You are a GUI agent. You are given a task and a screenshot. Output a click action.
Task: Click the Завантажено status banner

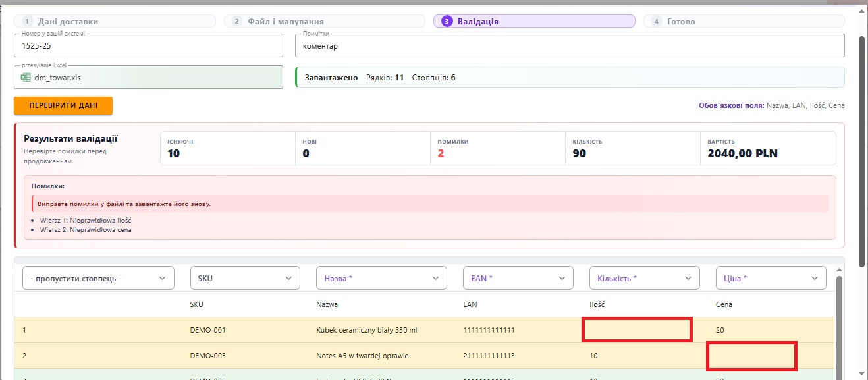tap(570, 77)
